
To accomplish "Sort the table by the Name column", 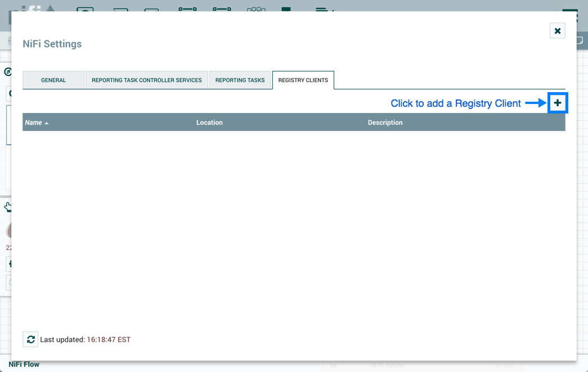I will click(34, 123).
